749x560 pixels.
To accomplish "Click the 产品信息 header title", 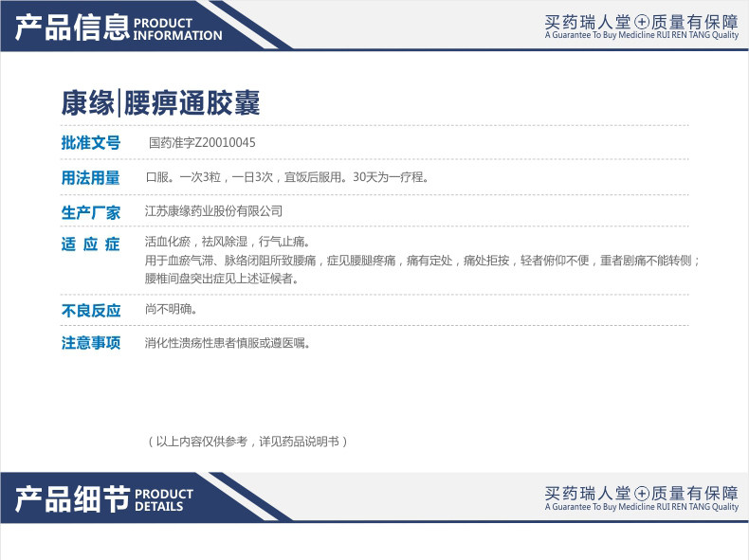I will point(72,27).
